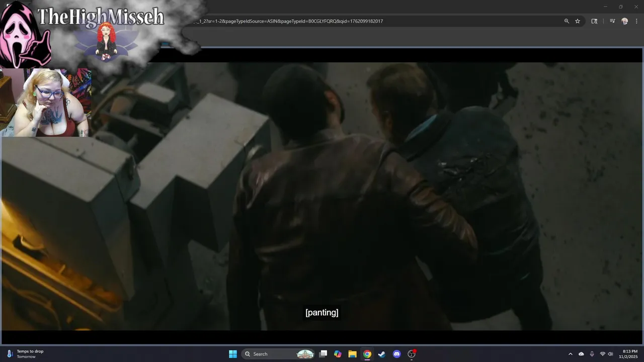This screenshot has height=362, width=644.
Task: Open File Explorer from the taskbar
Action: pos(352,354)
